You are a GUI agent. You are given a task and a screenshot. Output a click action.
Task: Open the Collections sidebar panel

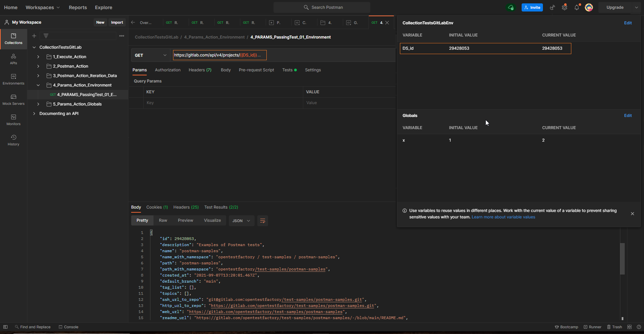(13, 39)
